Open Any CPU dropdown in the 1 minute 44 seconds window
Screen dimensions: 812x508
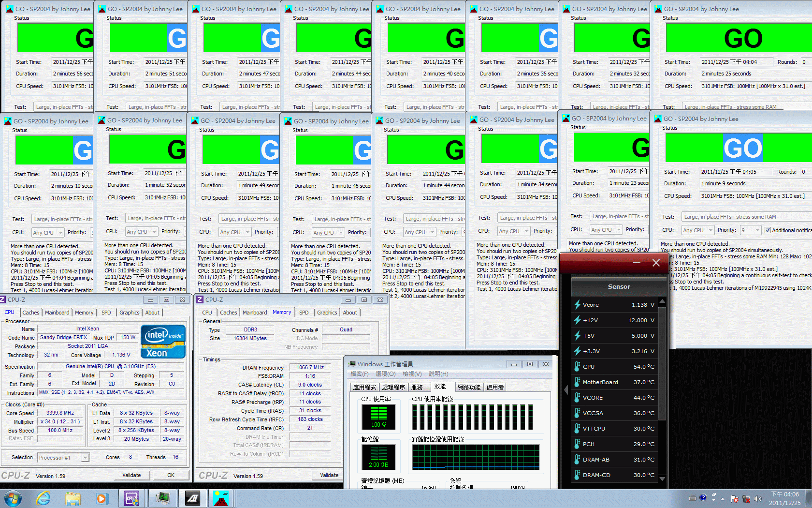click(x=420, y=232)
